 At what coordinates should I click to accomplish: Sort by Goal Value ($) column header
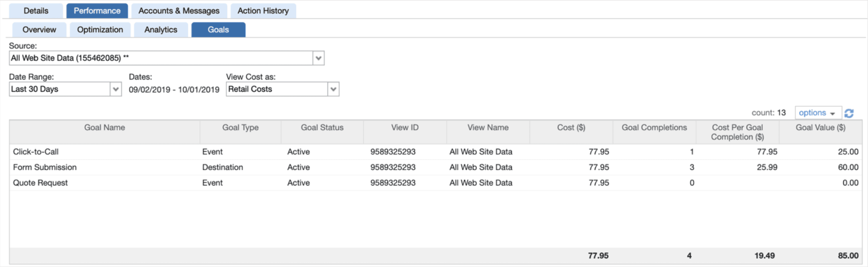click(820, 132)
